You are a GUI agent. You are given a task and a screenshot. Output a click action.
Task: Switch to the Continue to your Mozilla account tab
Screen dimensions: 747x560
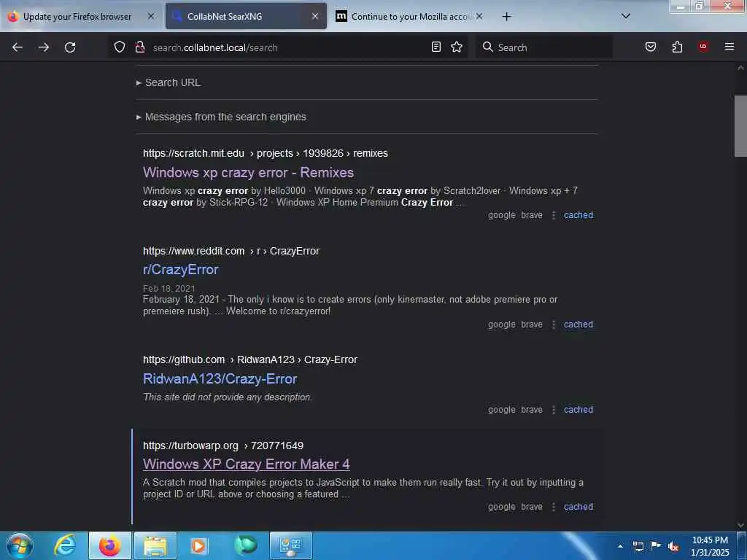(x=410, y=16)
